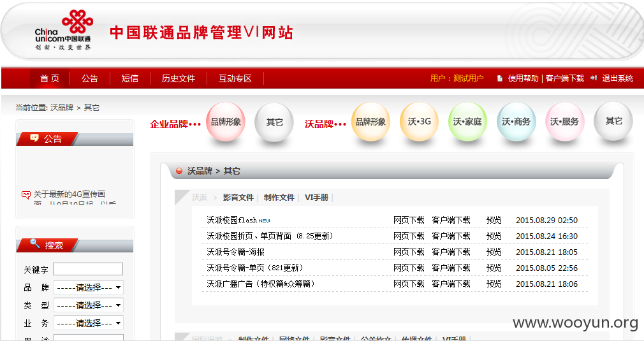
Task: Click 网页下载 for 沃派校园flash
Action: (409, 221)
